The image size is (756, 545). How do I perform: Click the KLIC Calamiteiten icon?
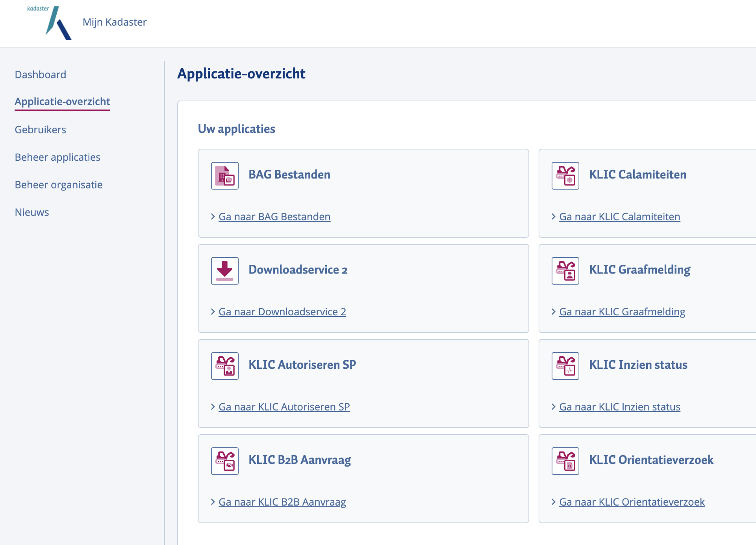coord(565,176)
